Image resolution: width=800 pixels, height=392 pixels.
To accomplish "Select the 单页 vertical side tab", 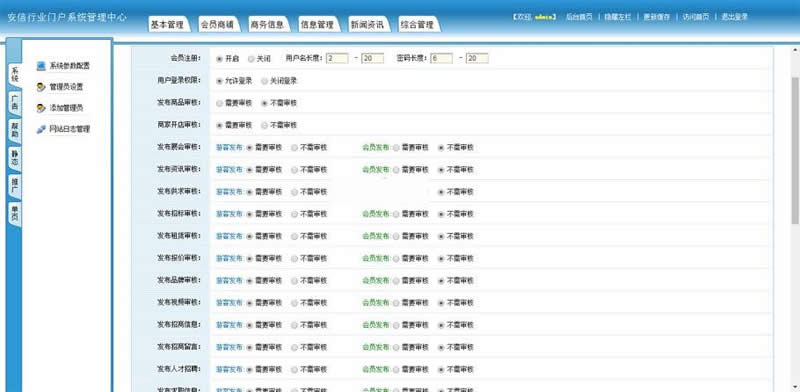I will click(x=15, y=214).
